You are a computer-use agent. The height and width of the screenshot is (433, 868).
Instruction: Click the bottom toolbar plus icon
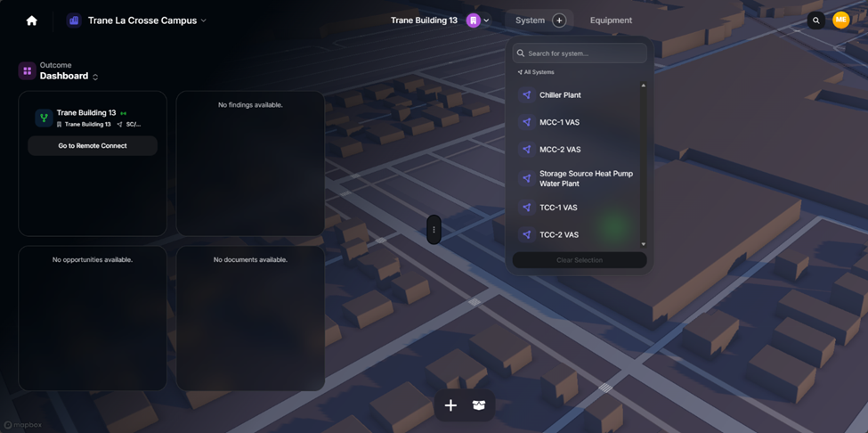451,405
